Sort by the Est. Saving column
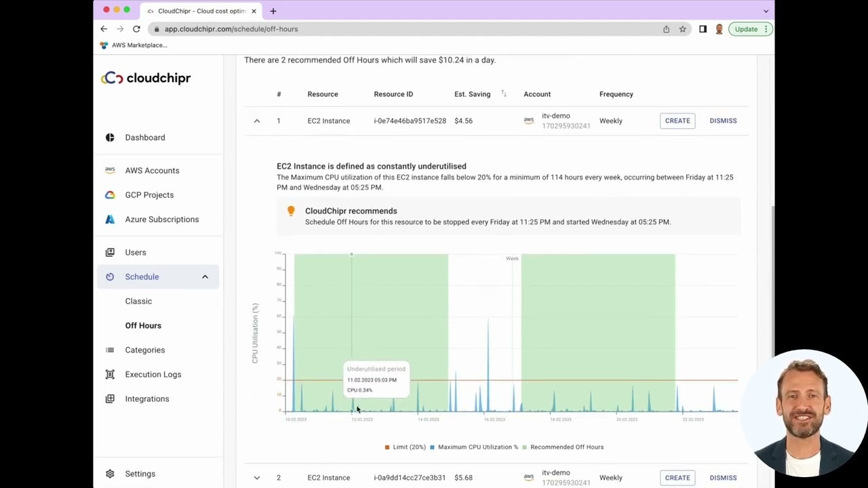This screenshot has height=488, width=868. point(503,94)
